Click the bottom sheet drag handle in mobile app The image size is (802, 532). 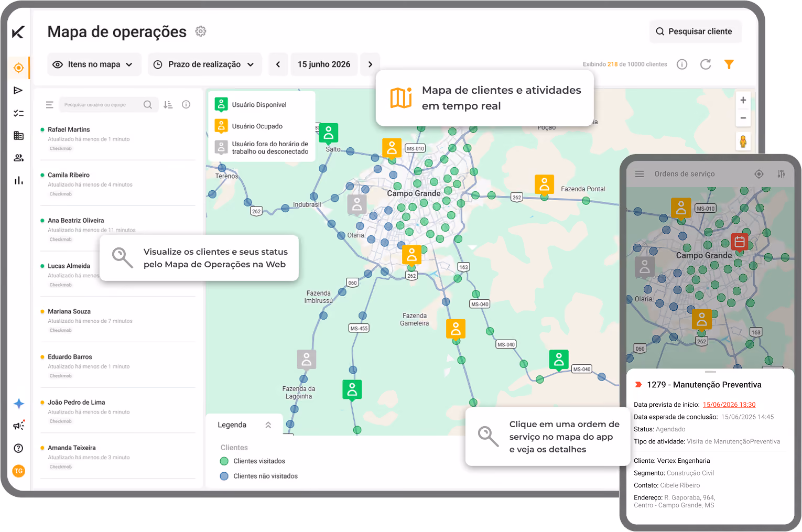pos(710,372)
